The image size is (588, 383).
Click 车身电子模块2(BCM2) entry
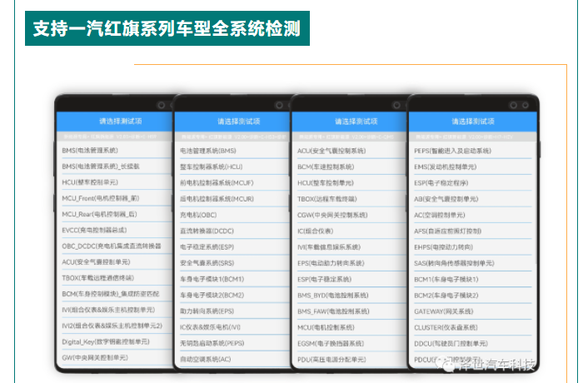coord(232,296)
